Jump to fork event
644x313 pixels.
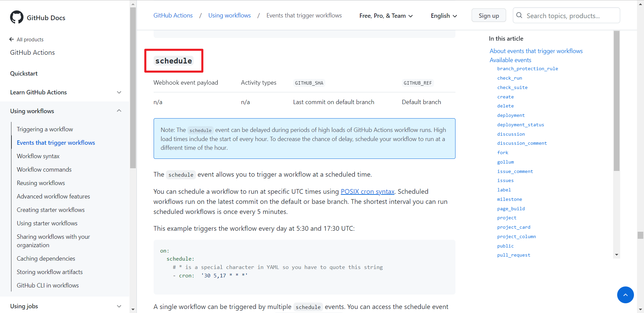[x=503, y=152]
